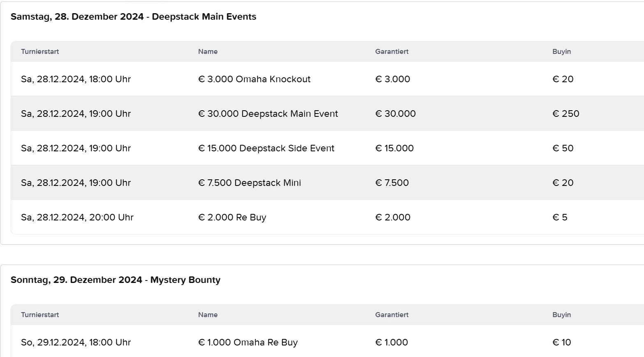This screenshot has width=644, height=357.
Task: Click Name header in Mystery Bounty table
Action: pos(208,315)
